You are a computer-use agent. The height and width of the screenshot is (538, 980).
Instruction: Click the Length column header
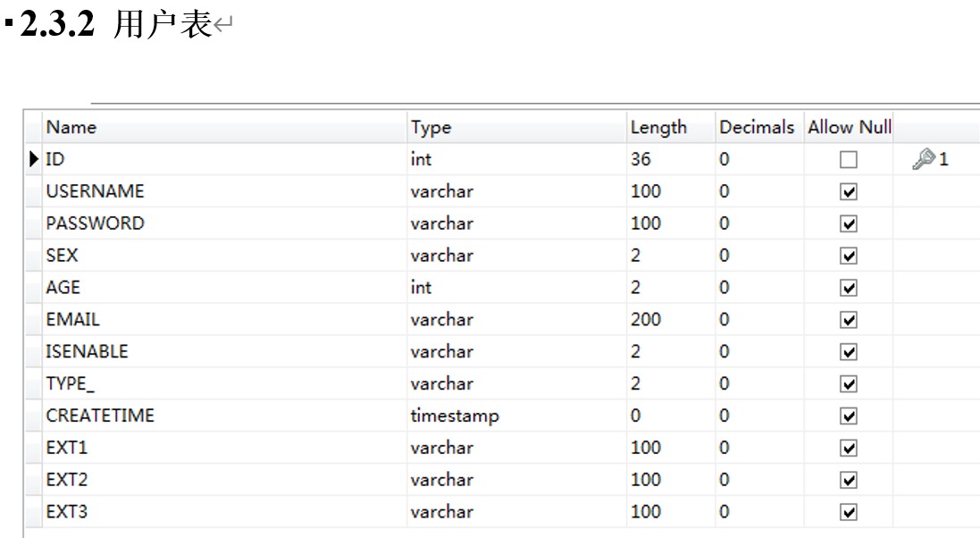[x=671, y=127]
